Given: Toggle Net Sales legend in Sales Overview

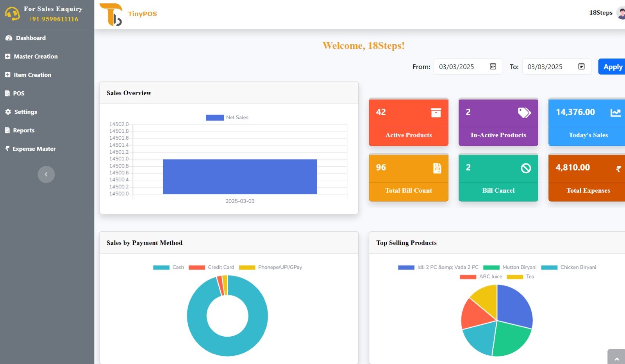Looking at the screenshot, I should pos(227,117).
